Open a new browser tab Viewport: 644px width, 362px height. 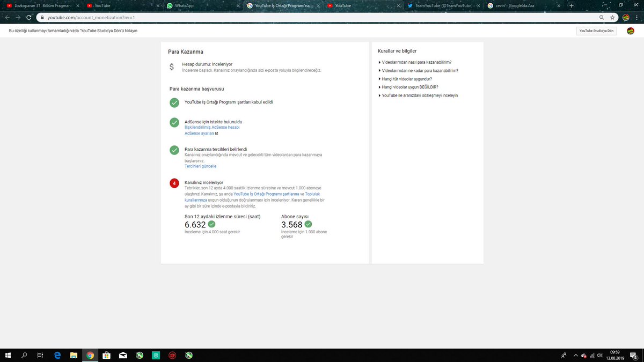coord(571,5)
